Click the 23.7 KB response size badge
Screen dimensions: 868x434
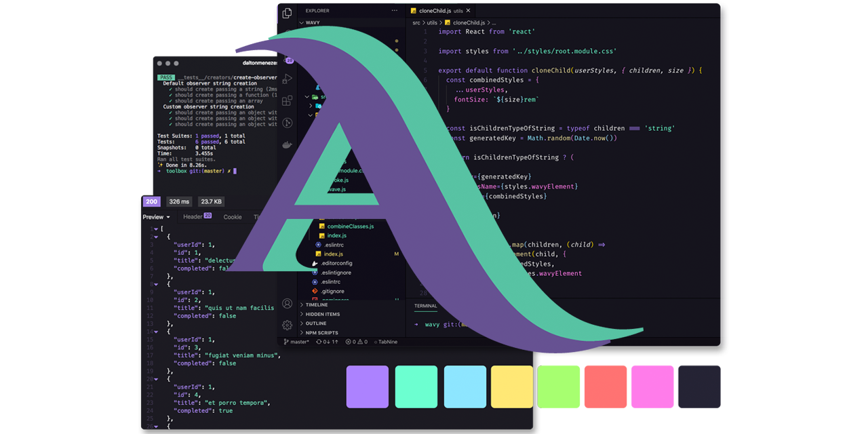coord(211,201)
